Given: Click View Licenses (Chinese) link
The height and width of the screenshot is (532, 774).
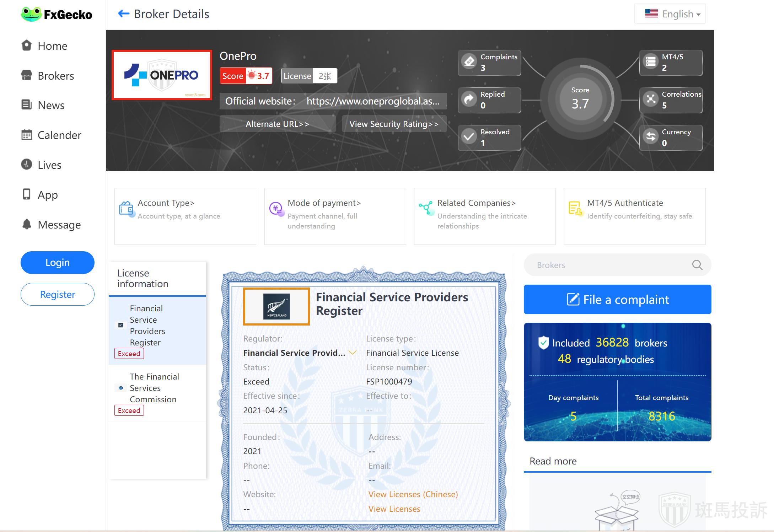Looking at the screenshot, I should coord(413,494).
